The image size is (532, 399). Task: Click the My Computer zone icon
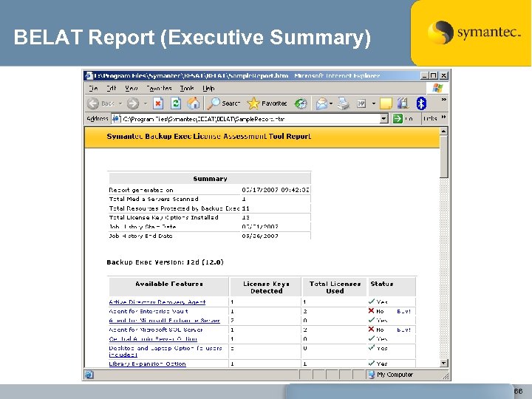click(372, 375)
